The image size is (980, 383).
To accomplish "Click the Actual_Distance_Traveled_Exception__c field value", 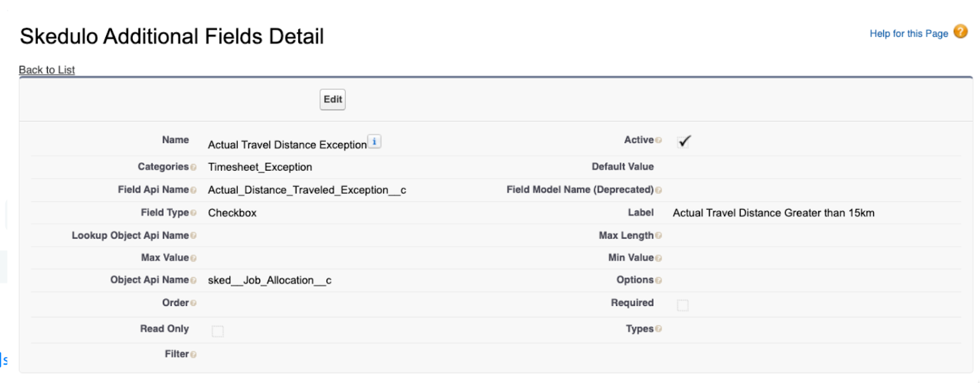I will pyautogui.click(x=307, y=190).
